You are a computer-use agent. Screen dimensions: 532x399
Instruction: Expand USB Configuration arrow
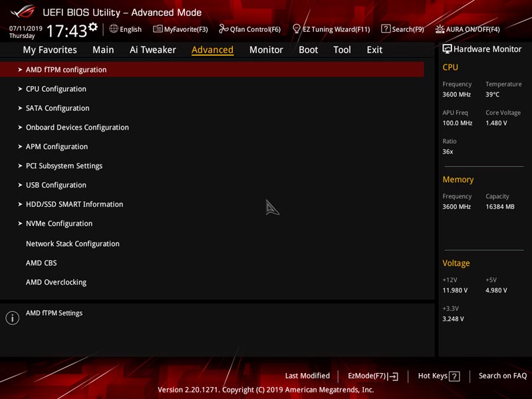point(20,185)
